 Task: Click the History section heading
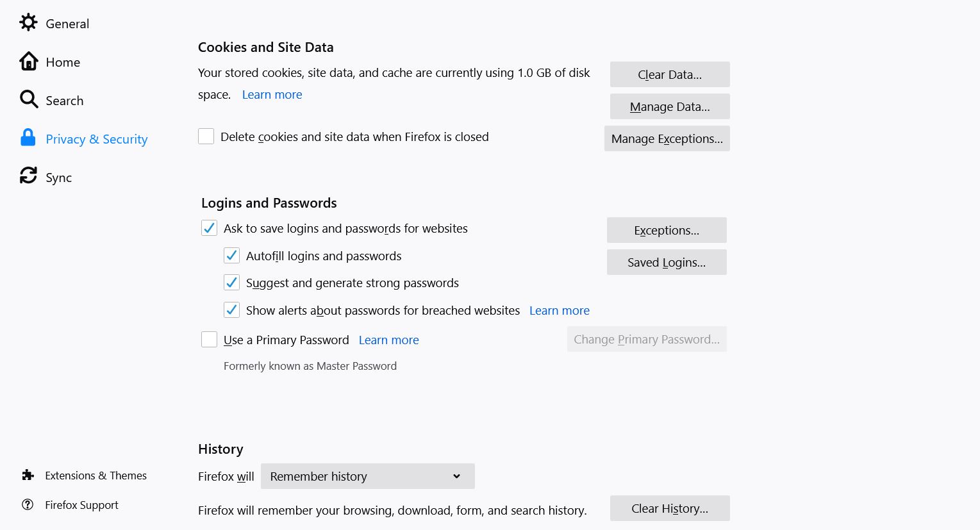click(x=220, y=449)
